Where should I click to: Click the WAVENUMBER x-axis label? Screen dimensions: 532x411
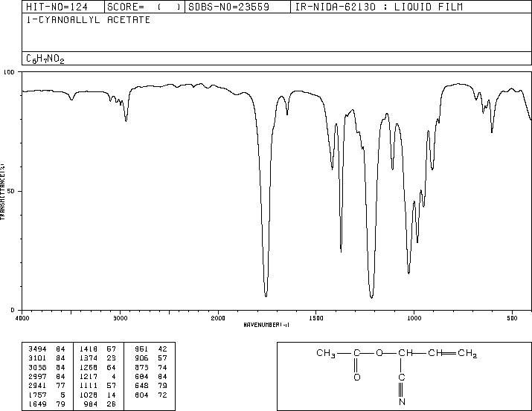(x=266, y=325)
